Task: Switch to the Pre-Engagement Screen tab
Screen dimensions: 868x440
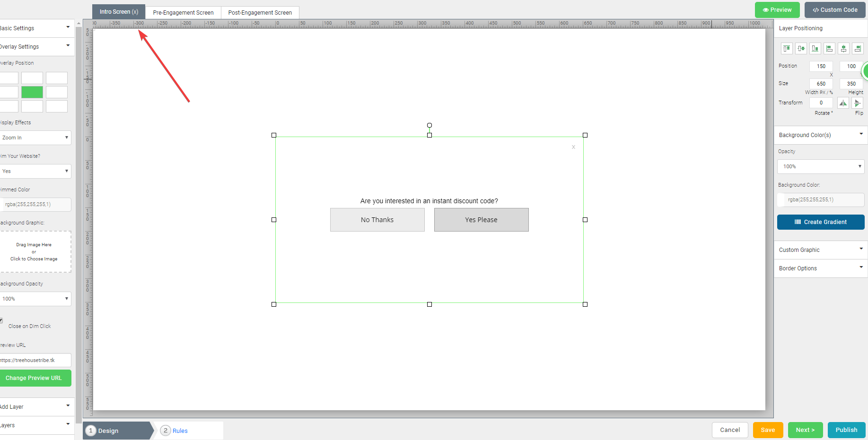Action: pyautogui.click(x=183, y=13)
